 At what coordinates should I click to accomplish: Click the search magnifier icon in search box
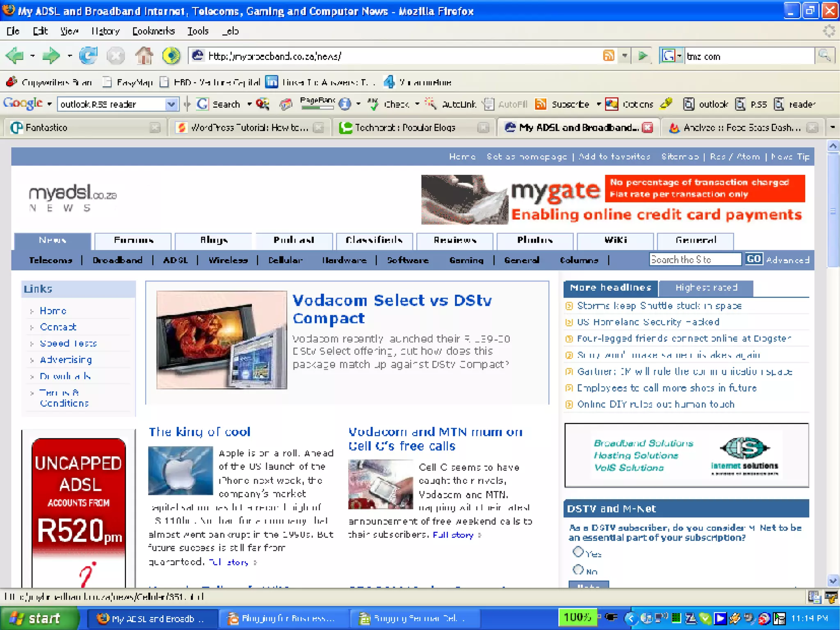(x=824, y=55)
